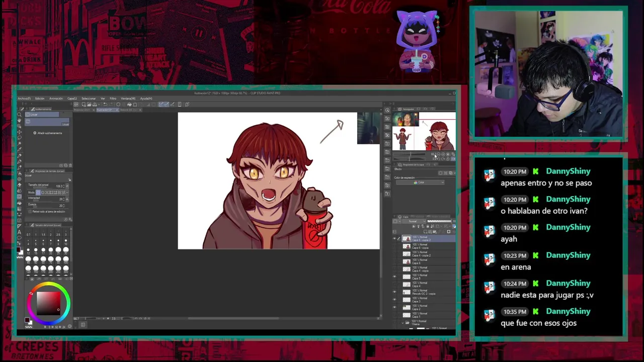Open the Quick Access dock icon on the right
This screenshot has height=362, width=644.
pos(387,110)
